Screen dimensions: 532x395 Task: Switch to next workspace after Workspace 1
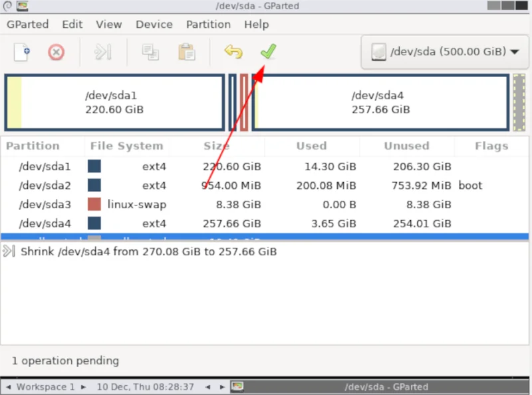[x=84, y=387]
